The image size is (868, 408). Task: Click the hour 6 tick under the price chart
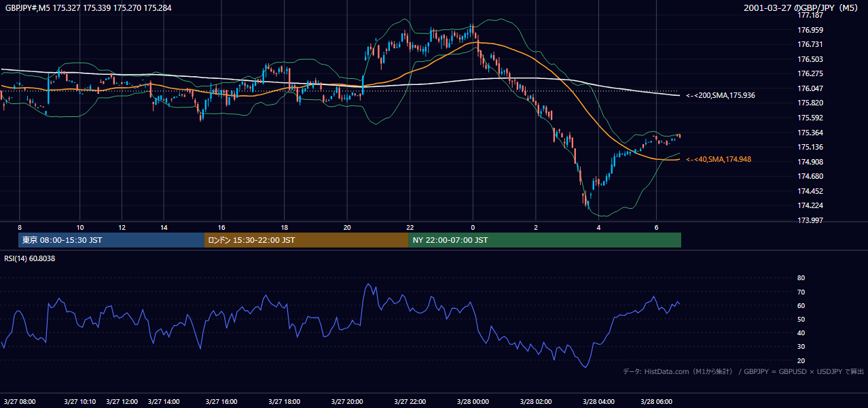[x=656, y=227]
